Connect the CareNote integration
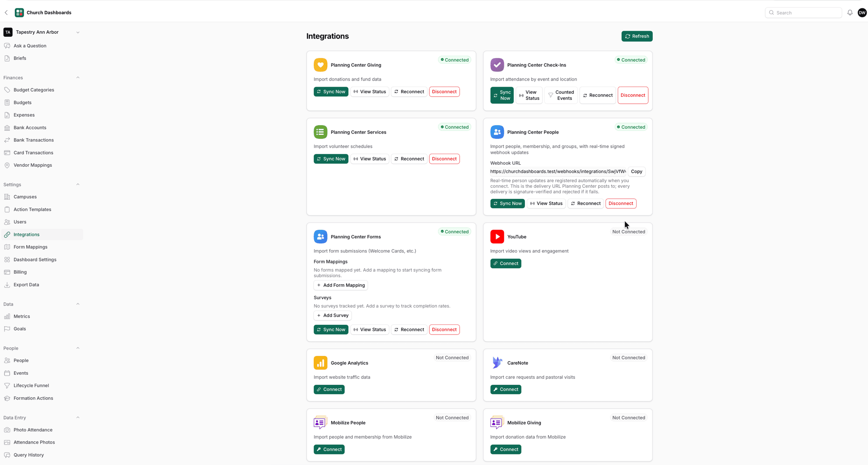 (505, 390)
